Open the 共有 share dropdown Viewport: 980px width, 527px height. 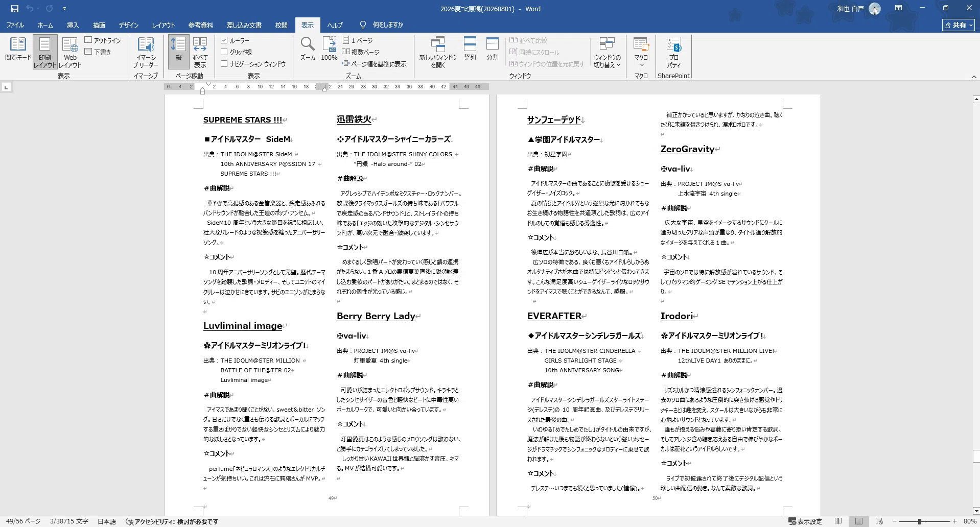coord(959,25)
